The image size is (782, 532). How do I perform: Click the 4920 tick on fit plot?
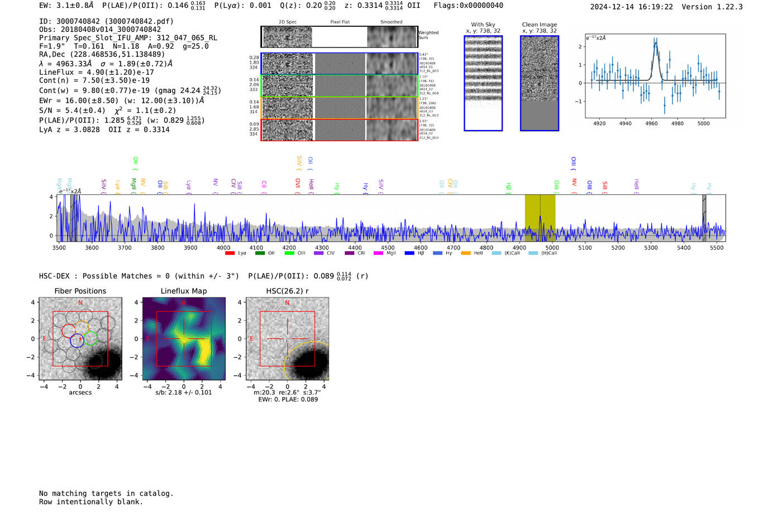click(x=599, y=123)
